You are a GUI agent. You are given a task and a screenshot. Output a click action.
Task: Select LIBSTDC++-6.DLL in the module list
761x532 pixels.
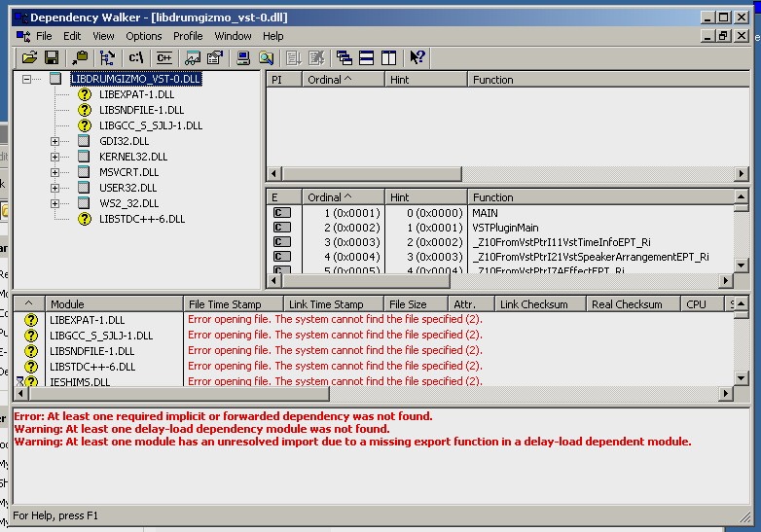coord(92,367)
